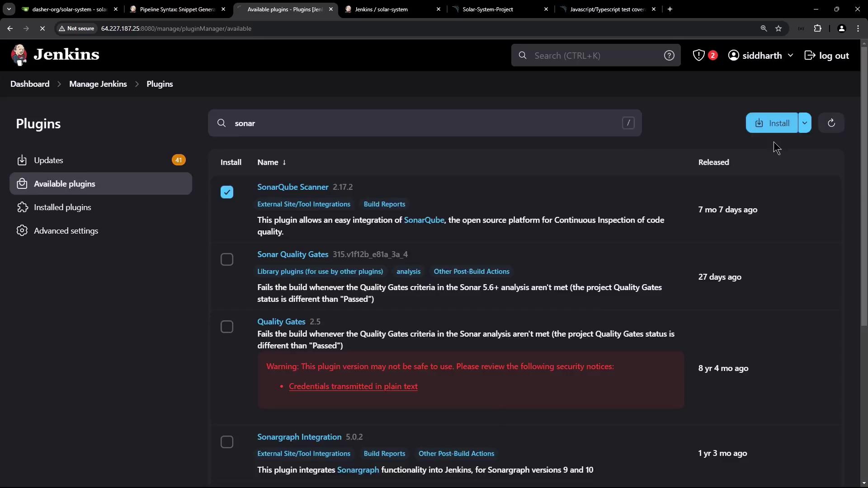The width and height of the screenshot is (868, 488).
Task: Click the search help question-mark icon
Action: coord(669,55)
